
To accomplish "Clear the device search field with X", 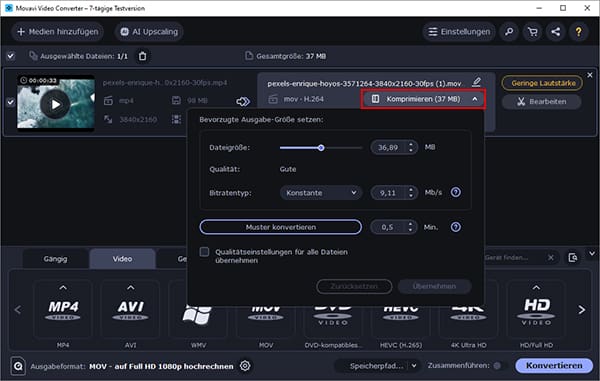I will click(x=551, y=257).
